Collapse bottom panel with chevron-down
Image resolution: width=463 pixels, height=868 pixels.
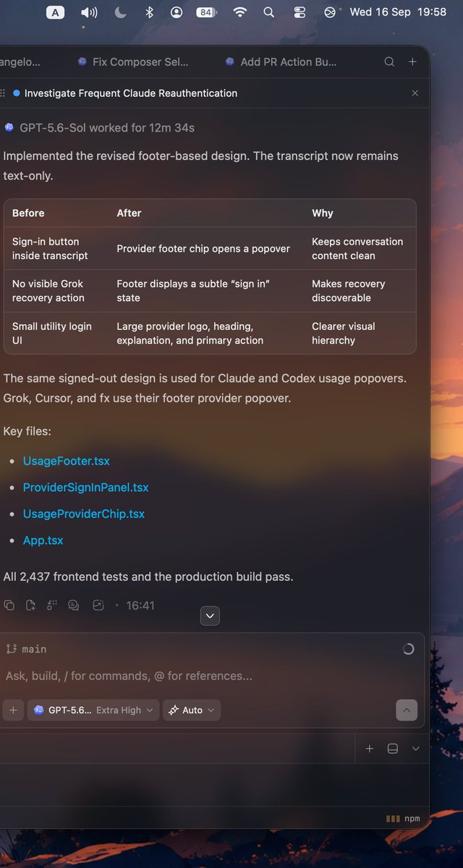(416, 749)
